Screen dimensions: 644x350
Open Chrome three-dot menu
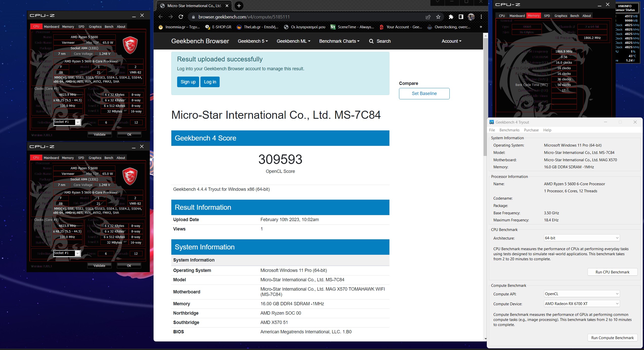click(x=481, y=17)
